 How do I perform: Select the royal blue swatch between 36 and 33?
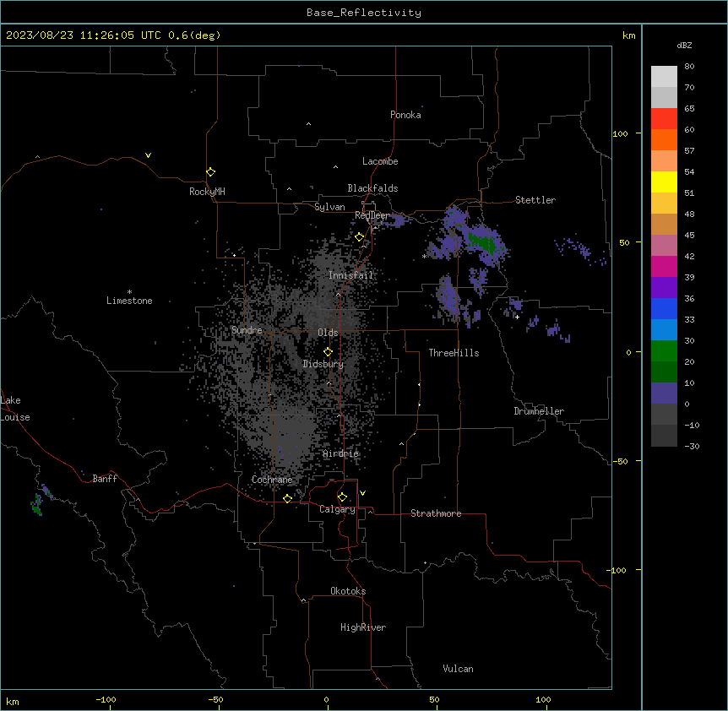tap(664, 308)
